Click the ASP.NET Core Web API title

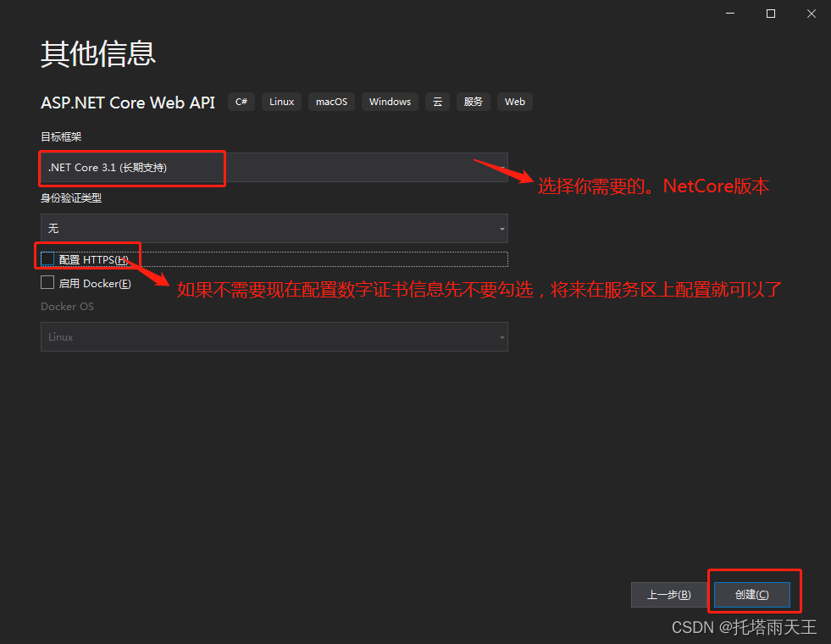[x=128, y=103]
